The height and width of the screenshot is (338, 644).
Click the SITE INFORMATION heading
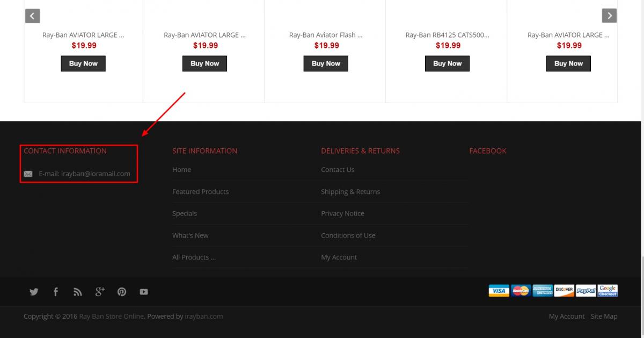(204, 151)
